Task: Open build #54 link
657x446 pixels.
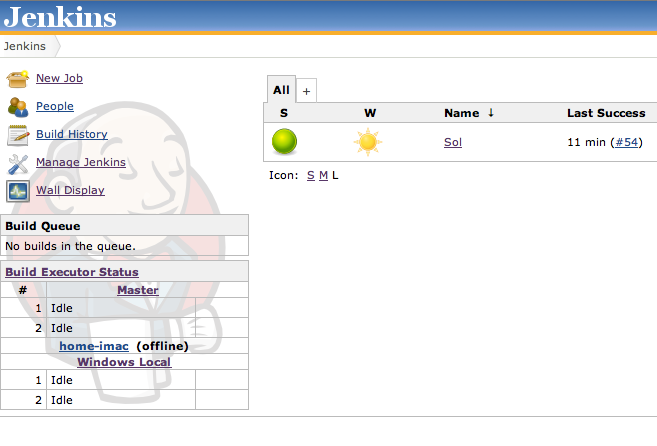Action: [x=626, y=143]
